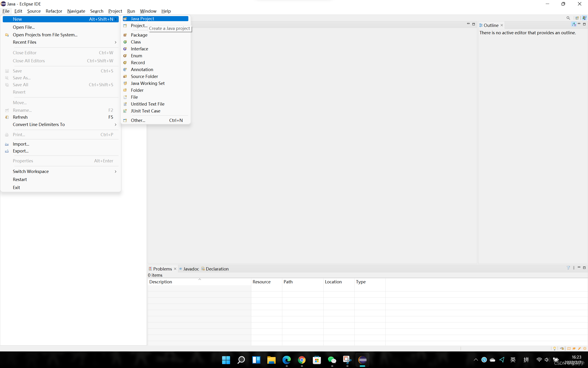Open the Window menu
The width and height of the screenshot is (588, 368).
click(x=148, y=11)
